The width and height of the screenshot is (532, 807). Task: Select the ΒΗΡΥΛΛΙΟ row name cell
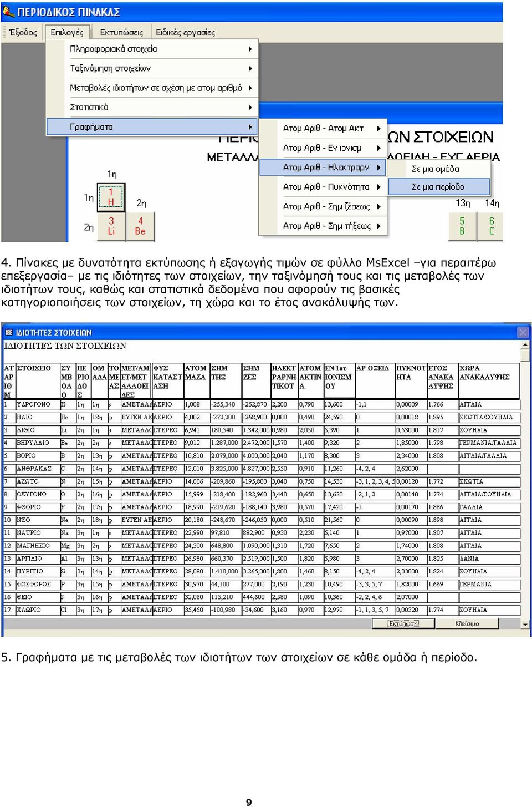pyautogui.click(x=37, y=443)
